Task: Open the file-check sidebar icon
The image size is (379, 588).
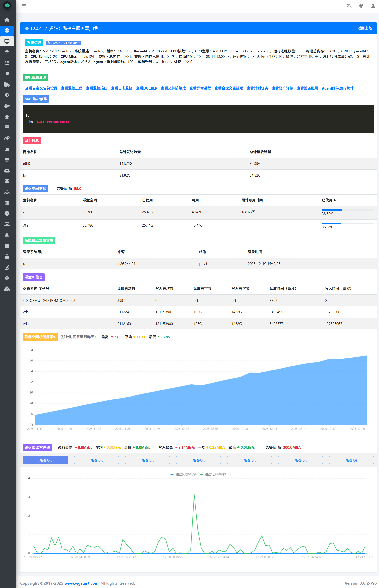Action: click(x=7, y=84)
